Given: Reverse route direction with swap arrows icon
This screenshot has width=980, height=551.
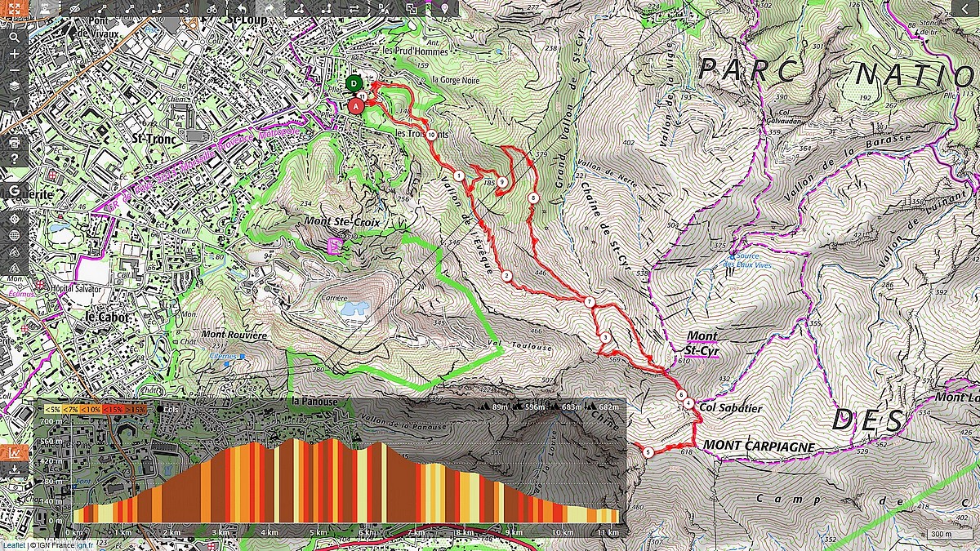Looking at the screenshot, I should click(354, 8).
